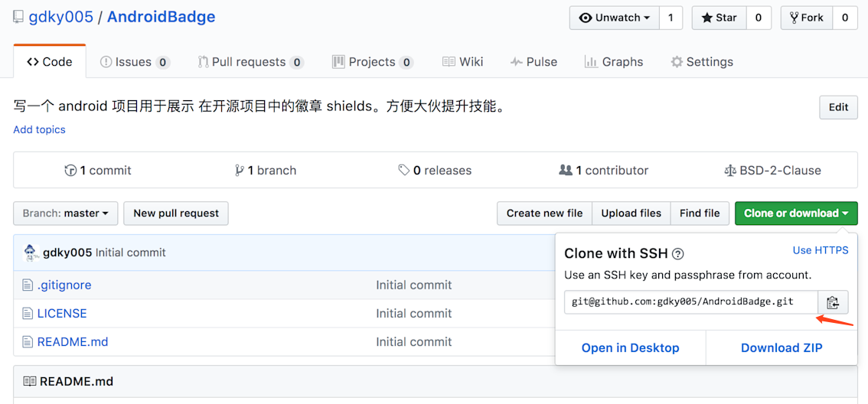Open the latest commit message in the header row
Screen dimensions: 868x404
coord(131,253)
